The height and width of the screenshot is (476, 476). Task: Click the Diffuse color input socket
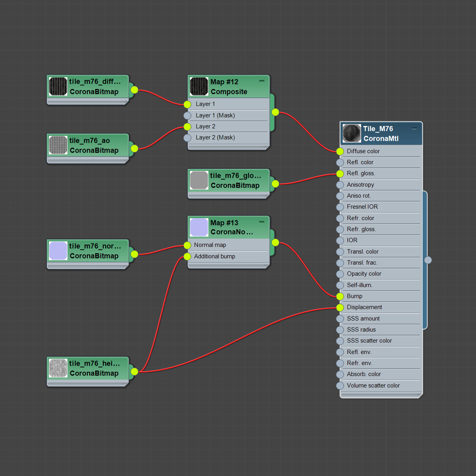[340, 151]
